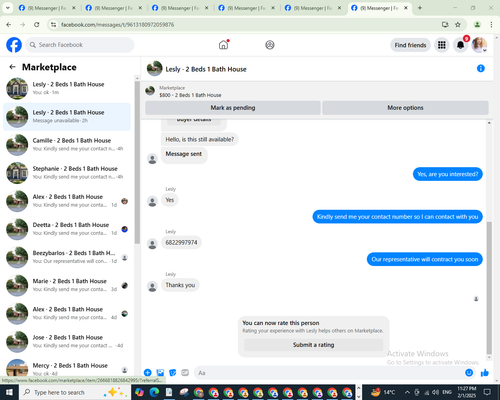Viewport: 500px width, 400px height.
Task: Open the Windows Start menu
Action: click(x=9, y=392)
